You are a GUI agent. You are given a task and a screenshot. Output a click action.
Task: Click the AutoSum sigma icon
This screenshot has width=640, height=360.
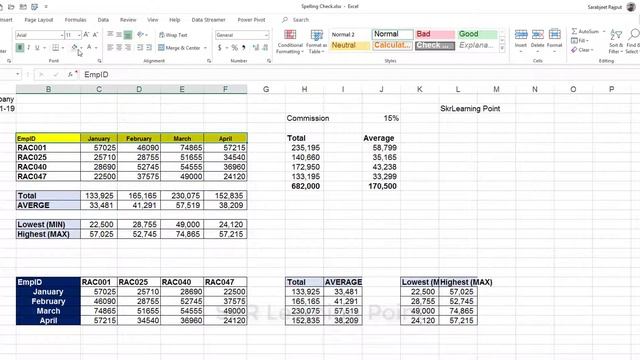[574, 31]
